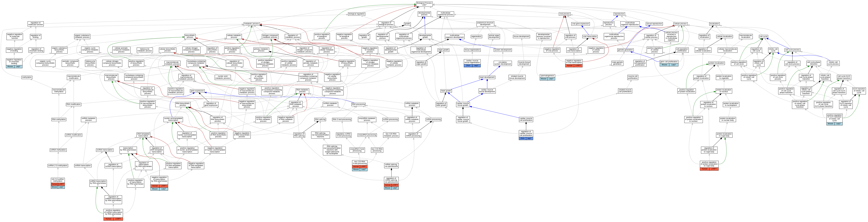This screenshot has height=222, width=868.
Task: Select the 'gene expression' node
Action: click(x=197, y=91)
